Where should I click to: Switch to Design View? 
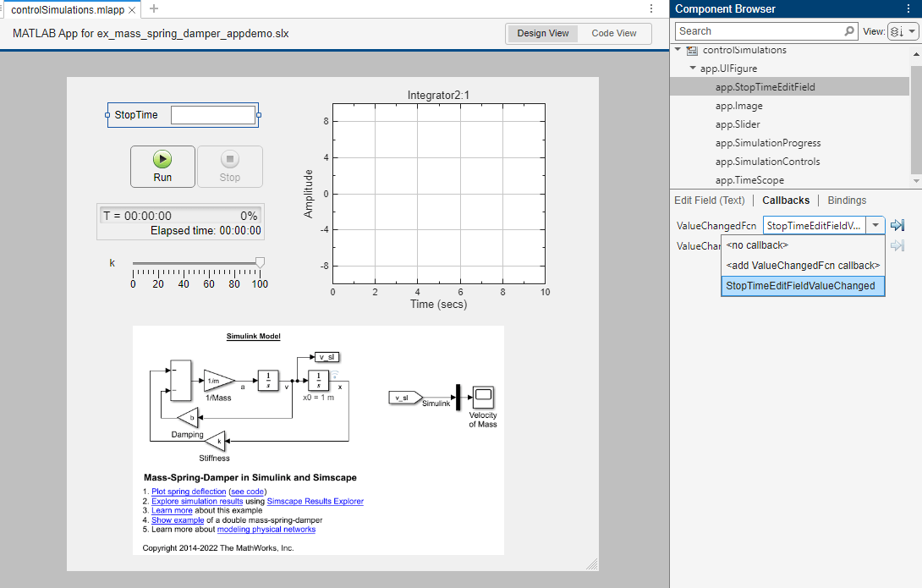pos(543,34)
